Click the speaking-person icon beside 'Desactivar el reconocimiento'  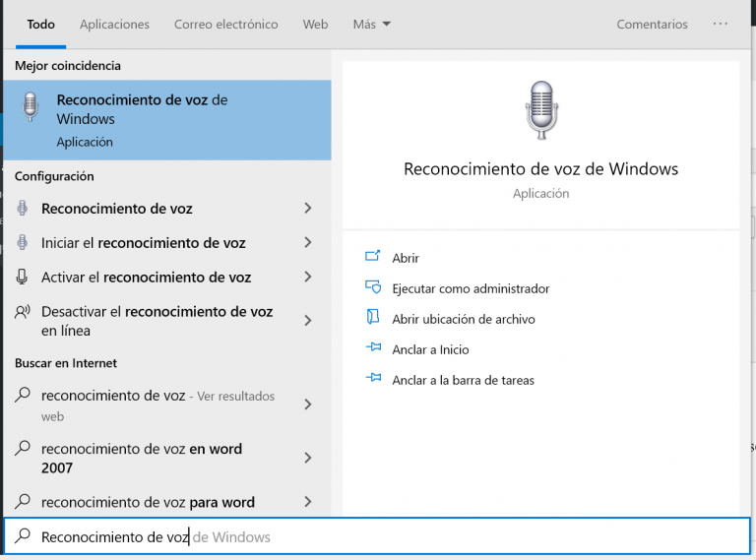(23, 312)
